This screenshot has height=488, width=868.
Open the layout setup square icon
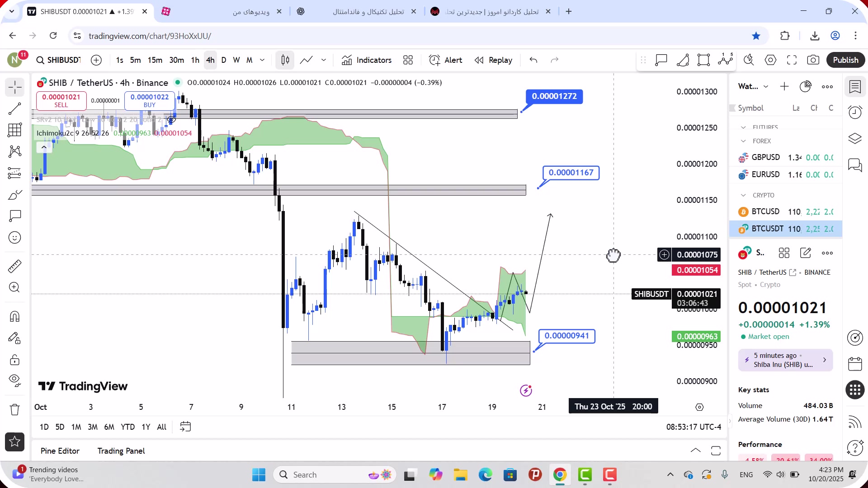coord(703,60)
